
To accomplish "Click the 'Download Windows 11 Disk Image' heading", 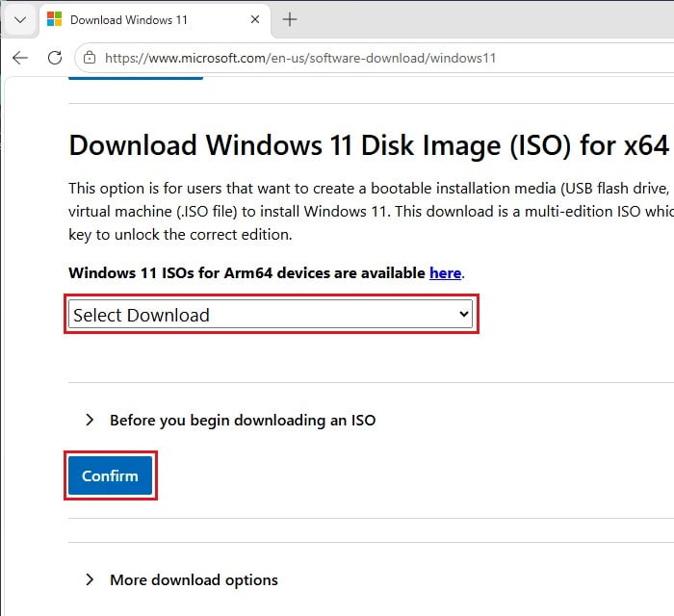I will click(369, 145).
